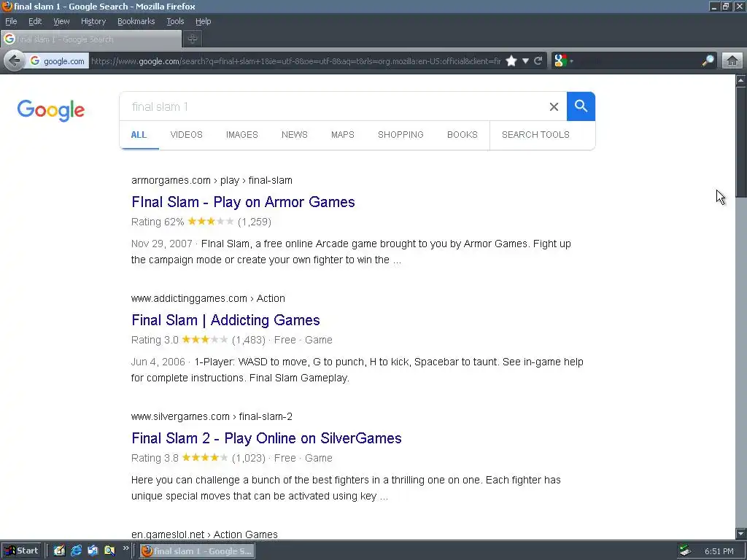Open 'Final Slam | Addicting Games' result
The height and width of the screenshot is (560, 747).
pos(225,320)
